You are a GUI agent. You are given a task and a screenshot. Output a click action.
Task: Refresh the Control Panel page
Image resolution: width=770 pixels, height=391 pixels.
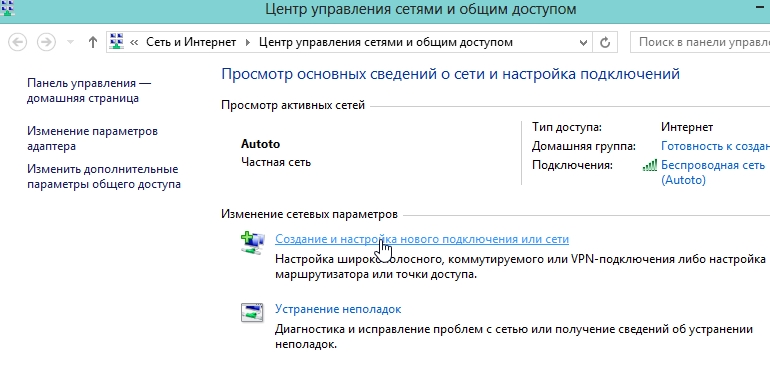[605, 43]
